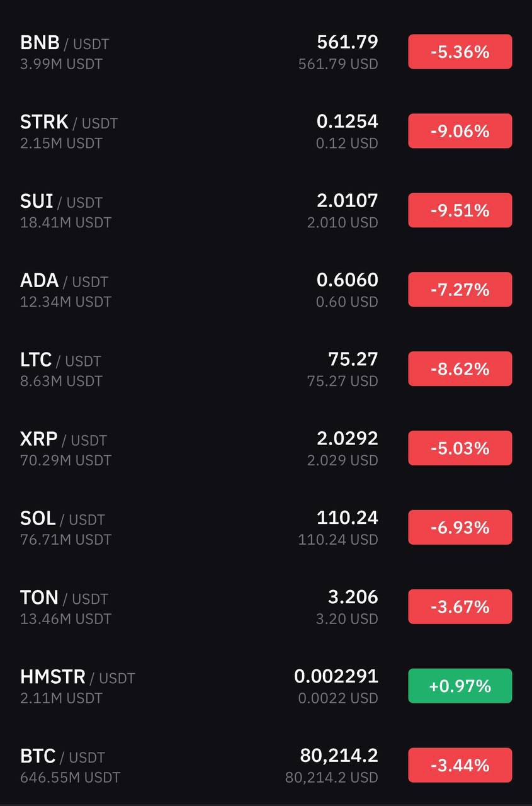The image size is (532, 806).
Task: Click the -8.62% LTC change badge
Action: tap(460, 369)
